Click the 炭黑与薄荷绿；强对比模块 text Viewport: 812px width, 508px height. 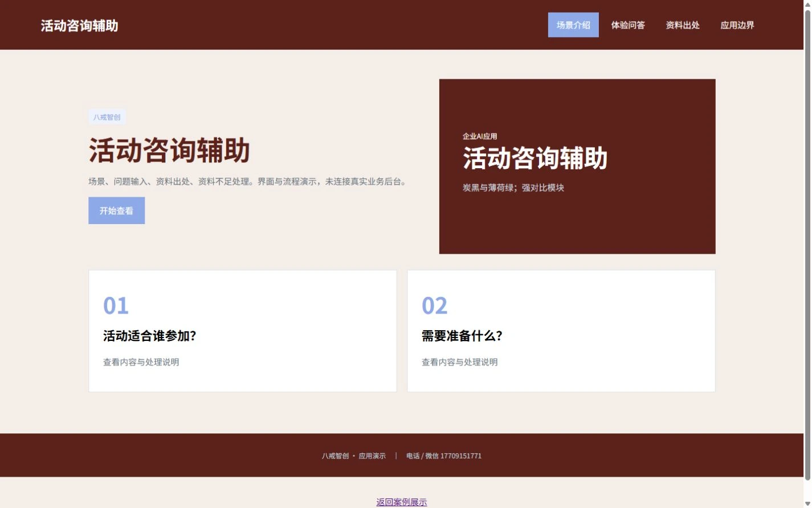[x=513, y=188]
